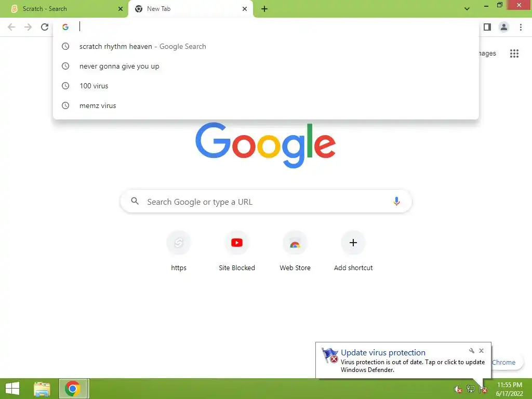The width and height of the screenshot is (532, 399).
Task: Click the back navigation arrow
Action: point(11,27)
